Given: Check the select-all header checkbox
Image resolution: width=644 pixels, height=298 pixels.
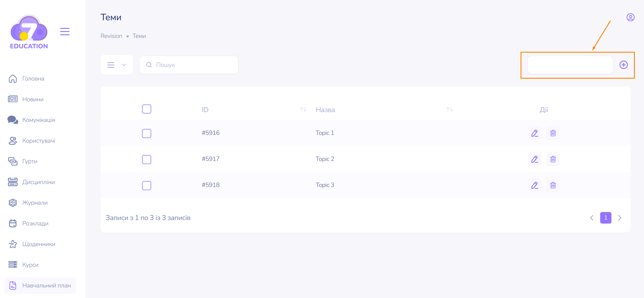Looking at the screenshot, I should tap(146, 109).
